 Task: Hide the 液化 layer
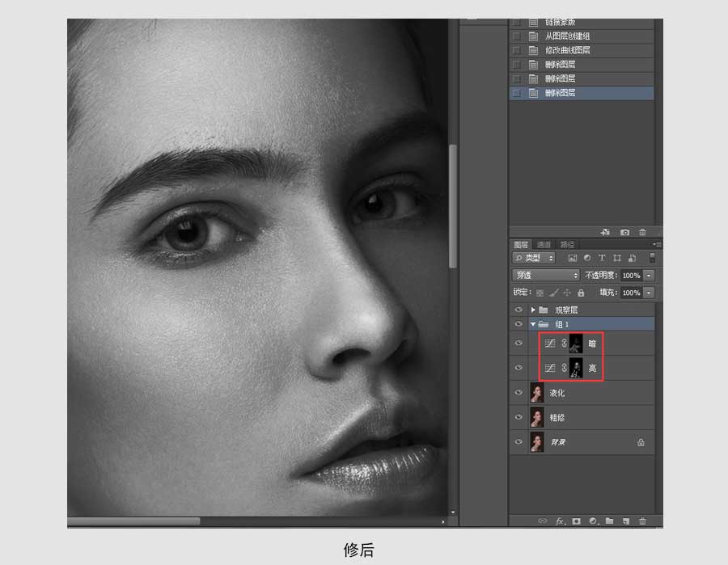518,393
